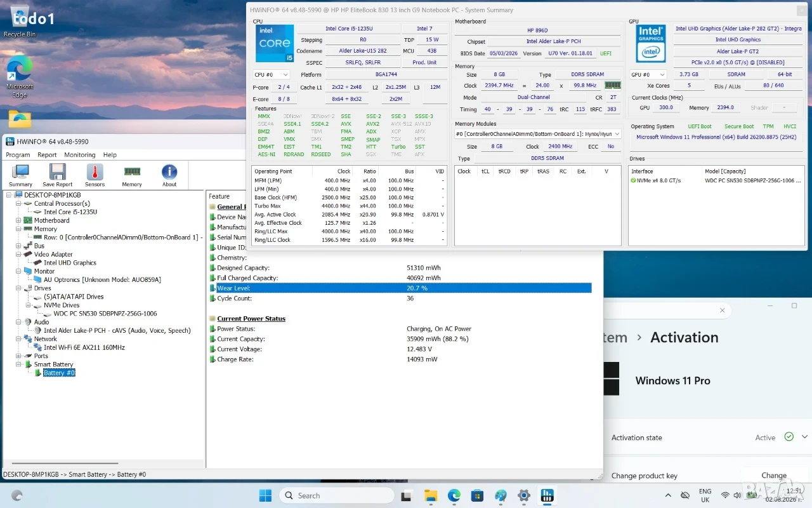This screenshot has height=508, width=812.
Task: Click the Save Report floppy icon
Action: [58, 176]
